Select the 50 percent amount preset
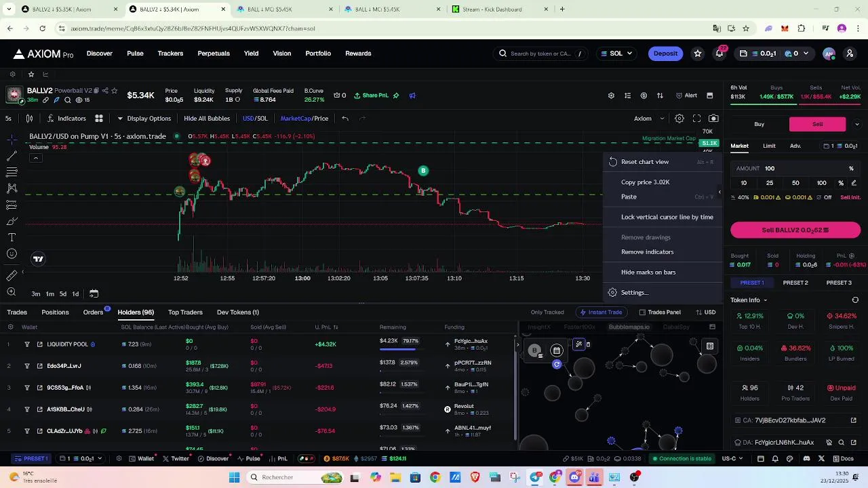The width and height of the screenshot is (868, 488). coord(795,183)
